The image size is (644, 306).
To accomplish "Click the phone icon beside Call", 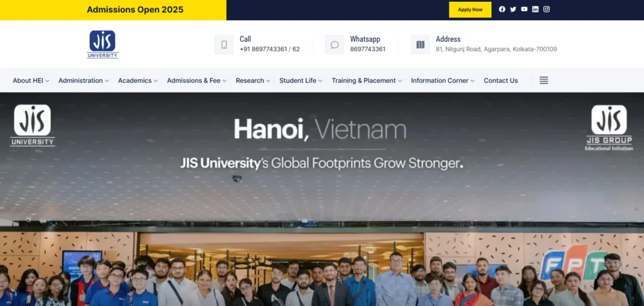I will (224, 45).
